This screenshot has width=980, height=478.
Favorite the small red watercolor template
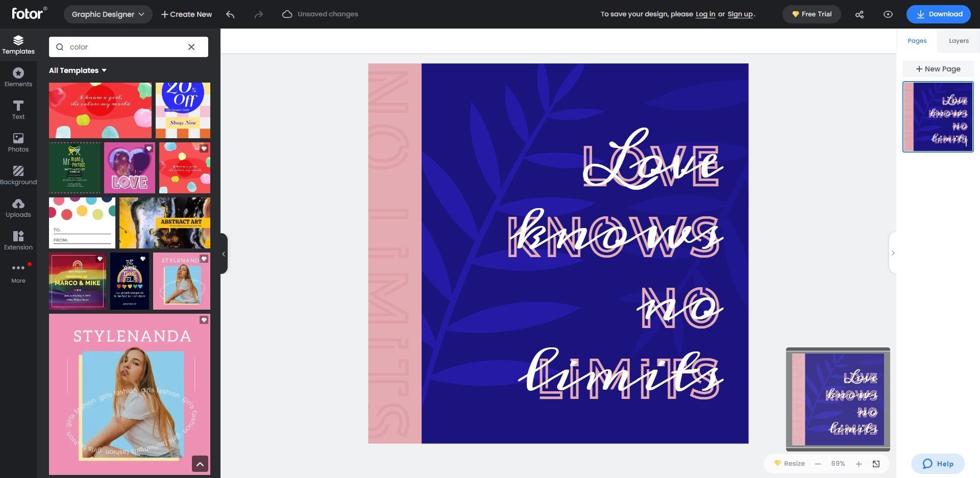[x=204, y=148]
